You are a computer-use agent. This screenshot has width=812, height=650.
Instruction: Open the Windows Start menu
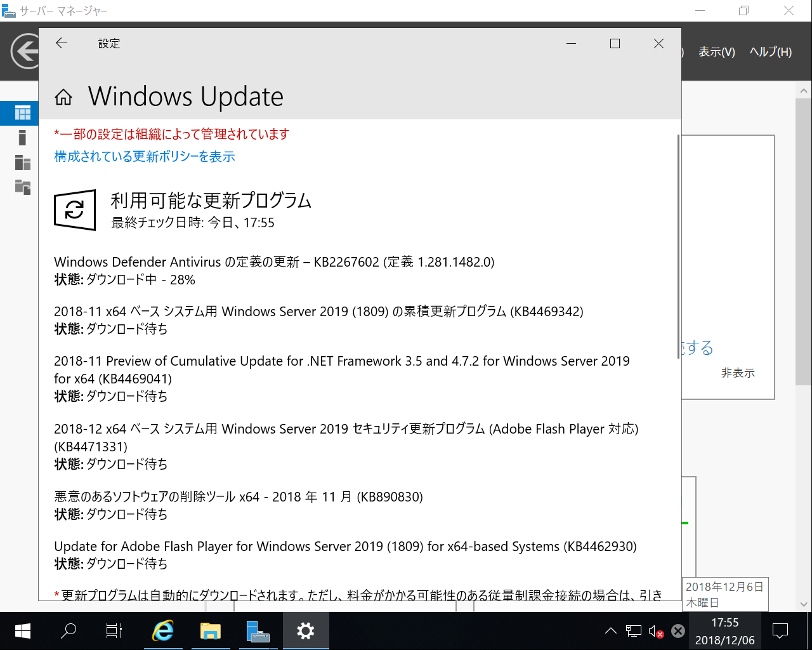pos(23,631)
